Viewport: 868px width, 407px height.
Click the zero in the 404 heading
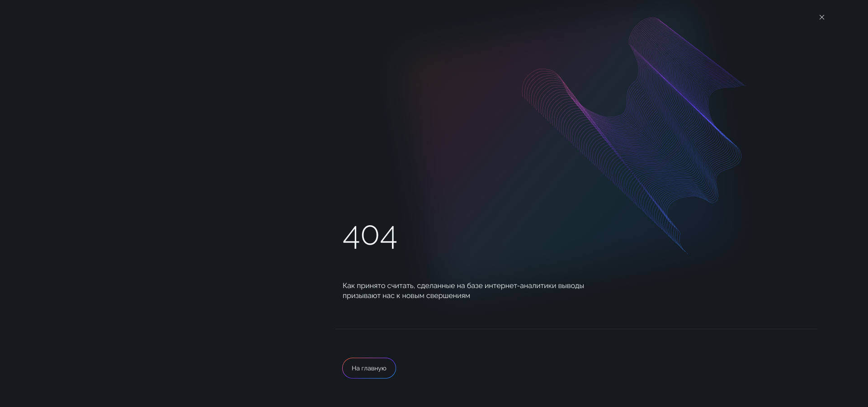click(x=370, y=236)
